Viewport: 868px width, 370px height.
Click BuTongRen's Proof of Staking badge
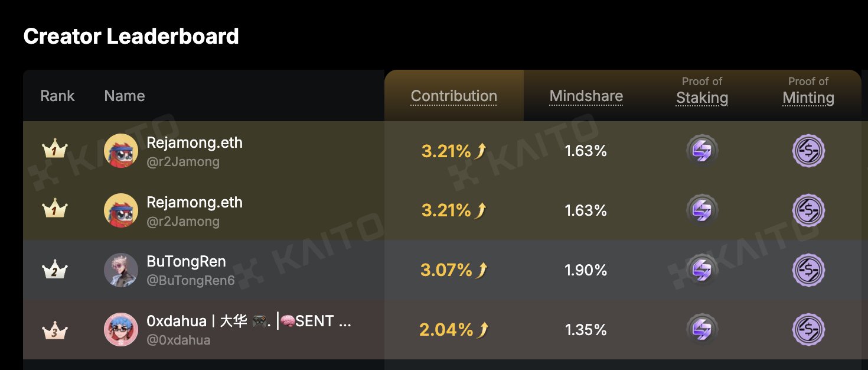click(x=702, y=270)
